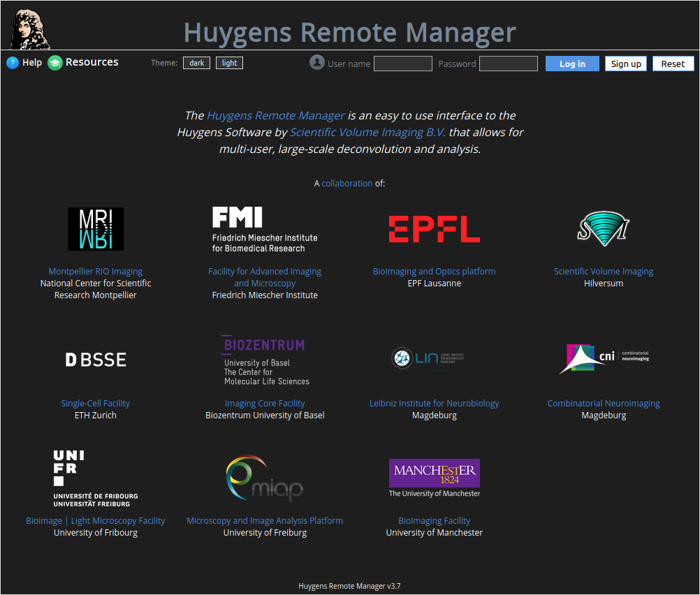Open Scientific Volume Imaging Hilversum link
This screenshot has width=700, height=595.
click(x=603, y=272)
